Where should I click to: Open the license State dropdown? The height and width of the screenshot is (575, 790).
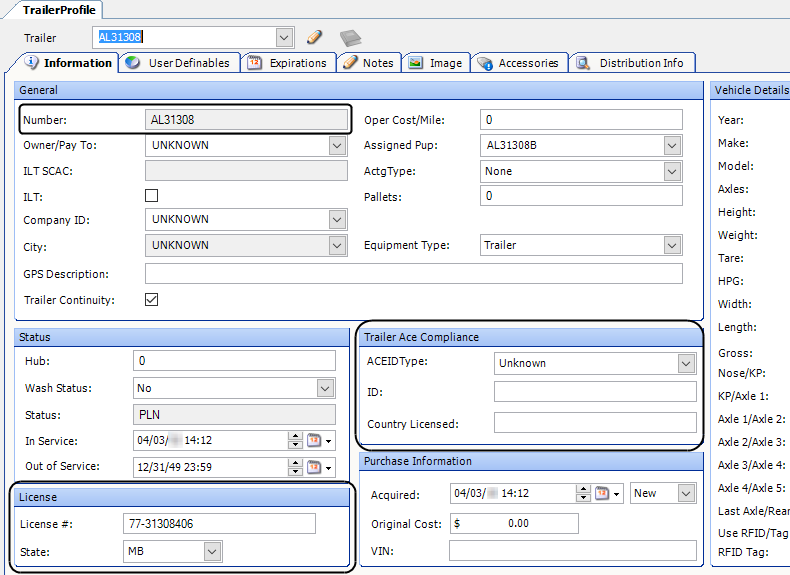(211, 550)
